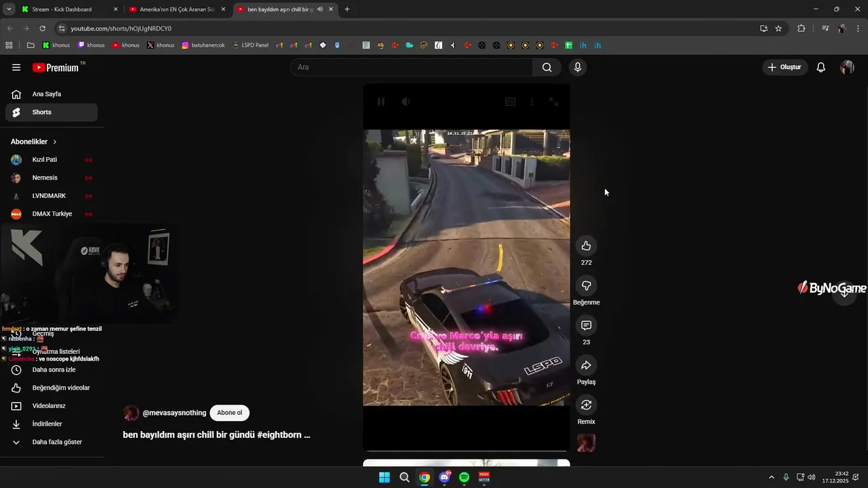Open the #eightborn hashtag link
Image resolution: width=868 pixels, height=488 pixels.
click(x=279, y=435)
